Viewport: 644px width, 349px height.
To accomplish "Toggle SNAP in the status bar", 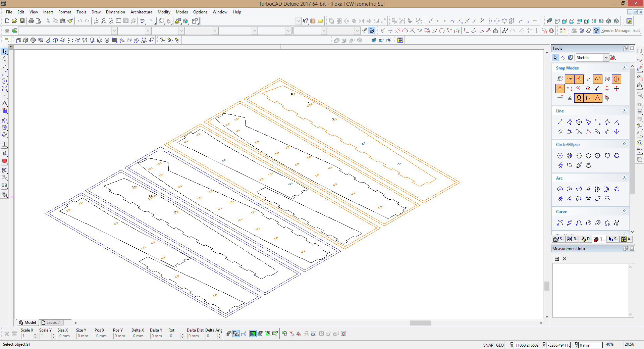I will [488, 345].
